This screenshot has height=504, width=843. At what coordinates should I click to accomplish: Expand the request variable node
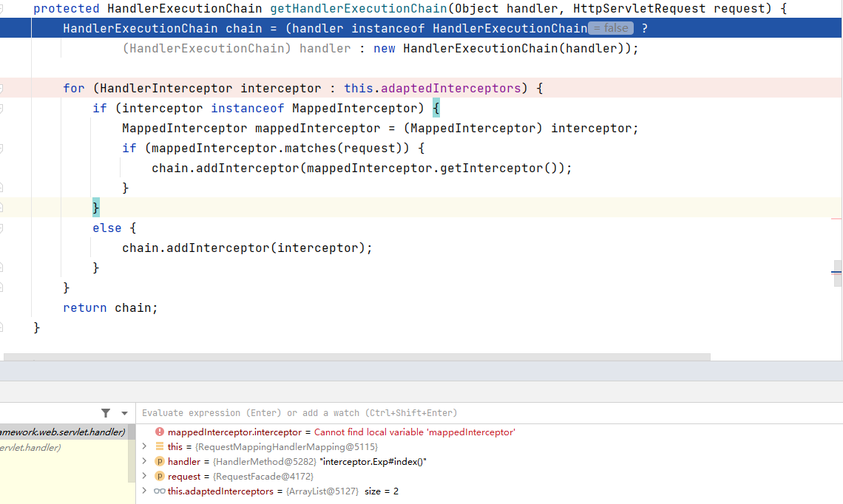(145, 477)
